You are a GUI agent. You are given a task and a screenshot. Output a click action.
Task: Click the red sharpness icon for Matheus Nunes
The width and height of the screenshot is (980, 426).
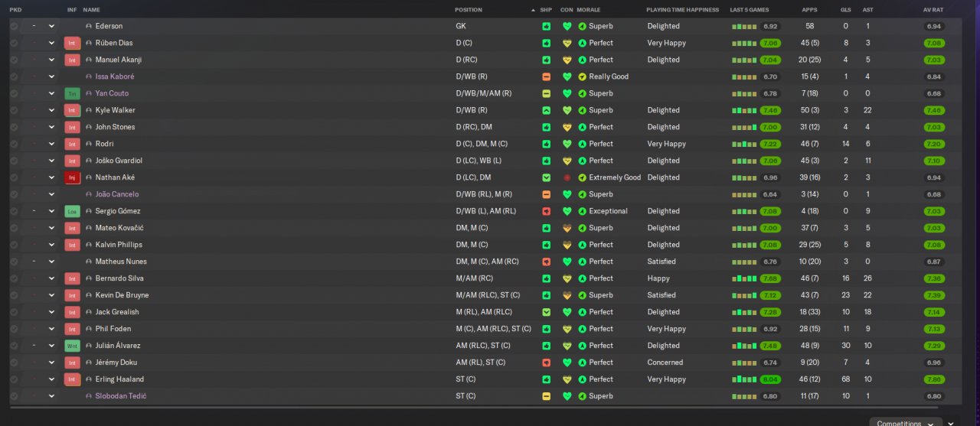point(546,262)
